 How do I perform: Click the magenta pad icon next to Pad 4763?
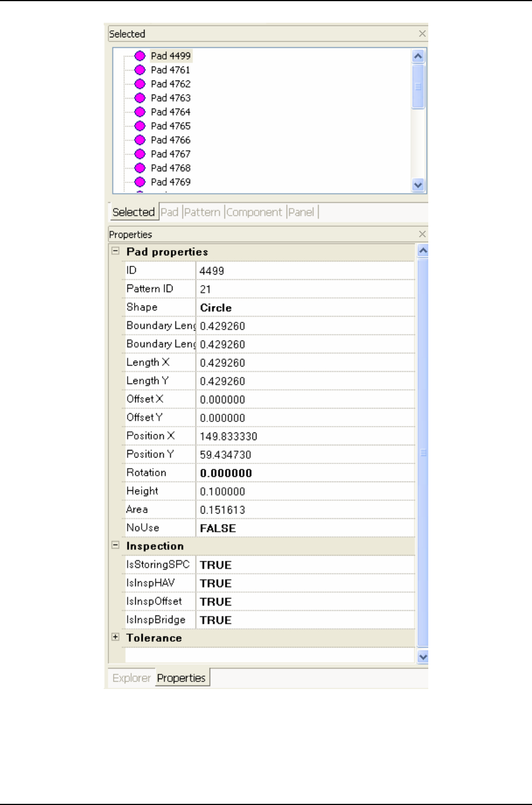click(140, 98)
